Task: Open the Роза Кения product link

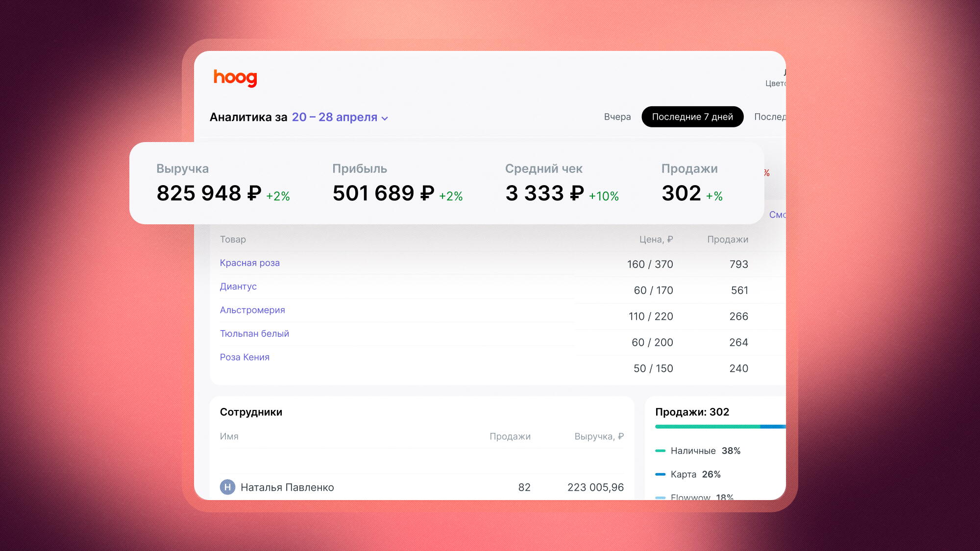Action: pos(245,357)
